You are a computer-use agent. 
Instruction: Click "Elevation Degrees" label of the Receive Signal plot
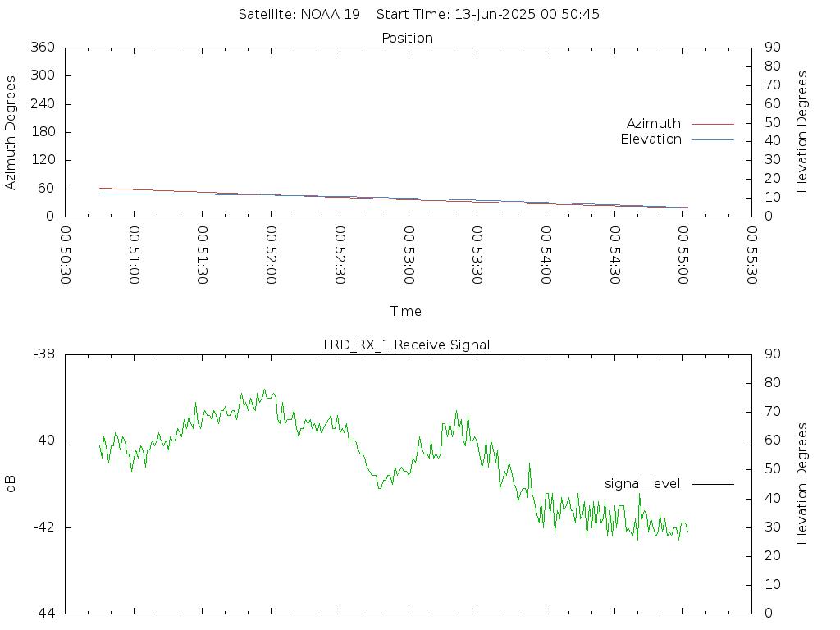(x=801, y=484)
